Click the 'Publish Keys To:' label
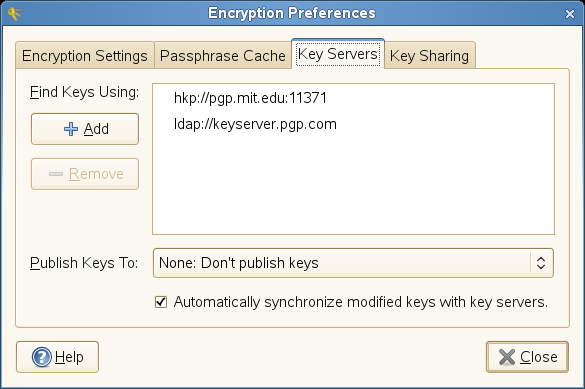Screen dimensions: 585x389 coord(84,263)
